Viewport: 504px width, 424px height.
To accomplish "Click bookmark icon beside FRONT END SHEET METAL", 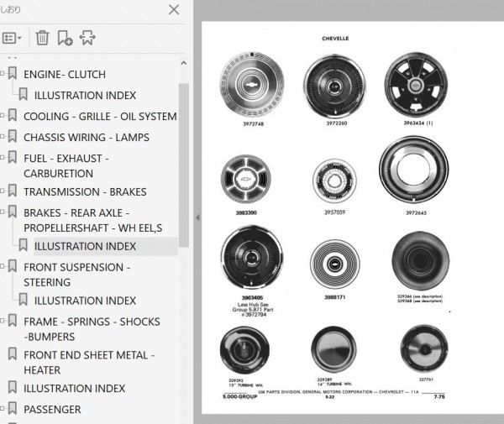I will [13, 353].
